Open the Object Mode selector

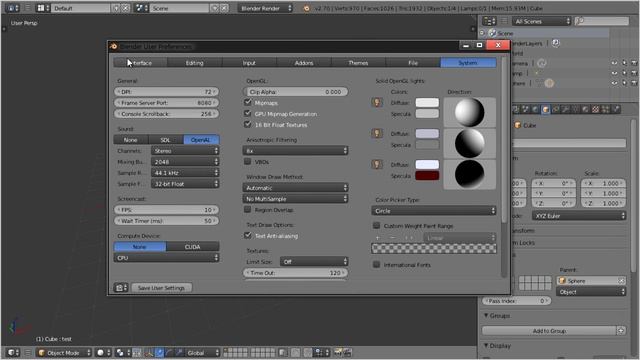click(x=64, y=352)
